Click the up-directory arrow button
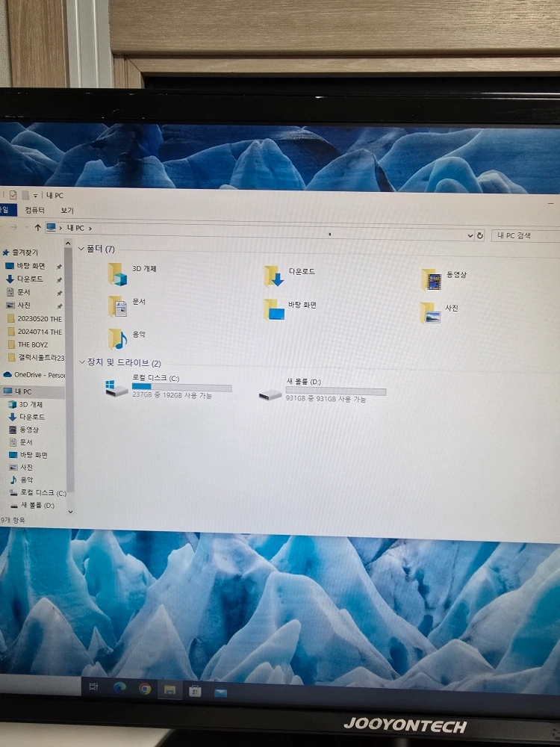Image resolution: width=560 pixels, height=747 pixels. pyautogui.click(x=37, y=227)
